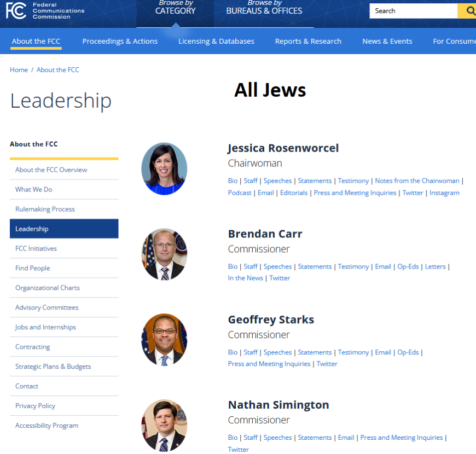Viewport: 476px width, 454px height.
Task: Click the FCC logo in the header
Action: 45,10
